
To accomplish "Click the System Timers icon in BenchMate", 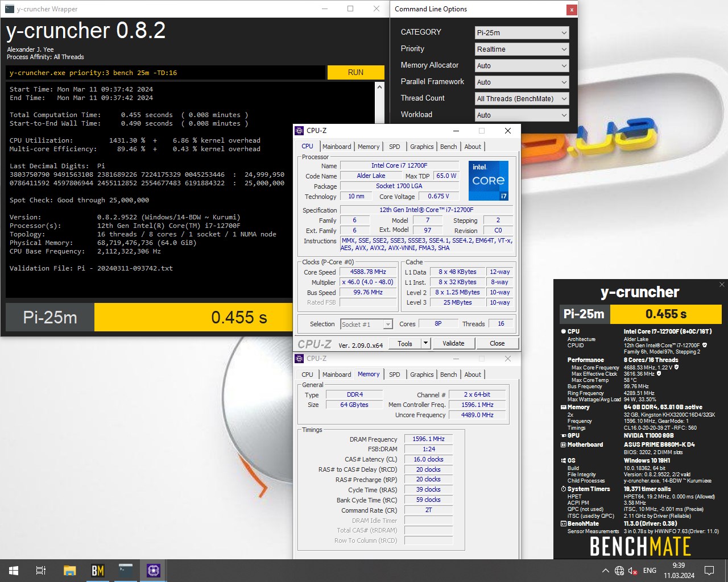I will click(x=563, y=489).
